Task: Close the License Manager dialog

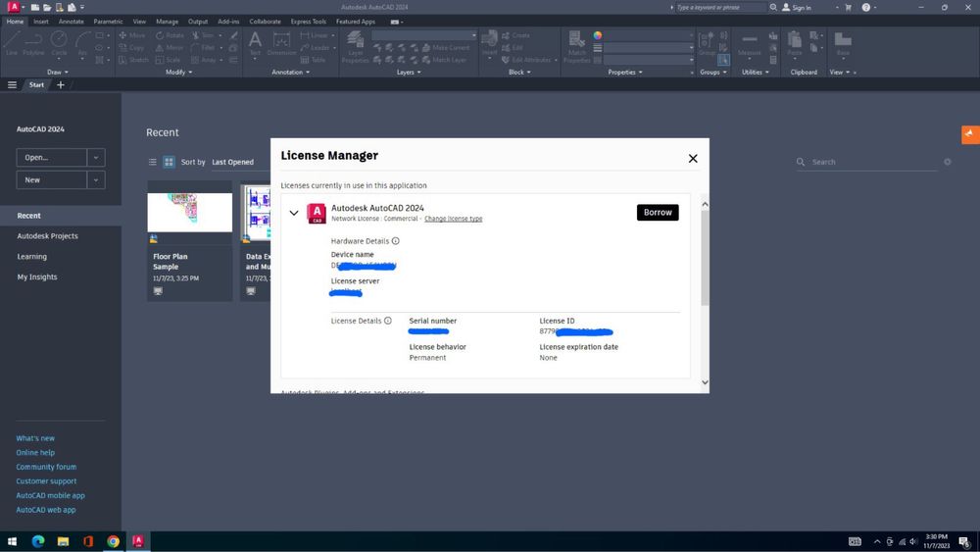Action: (693, 159)
